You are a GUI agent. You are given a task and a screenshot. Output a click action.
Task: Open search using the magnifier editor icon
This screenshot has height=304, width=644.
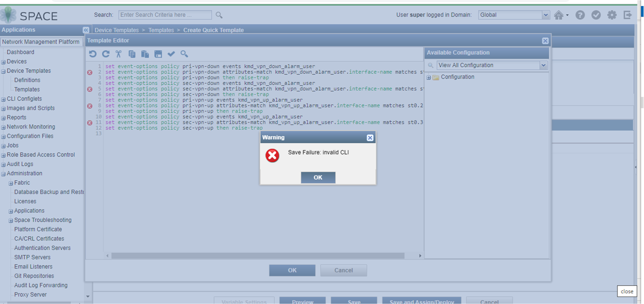pos(184,54)
